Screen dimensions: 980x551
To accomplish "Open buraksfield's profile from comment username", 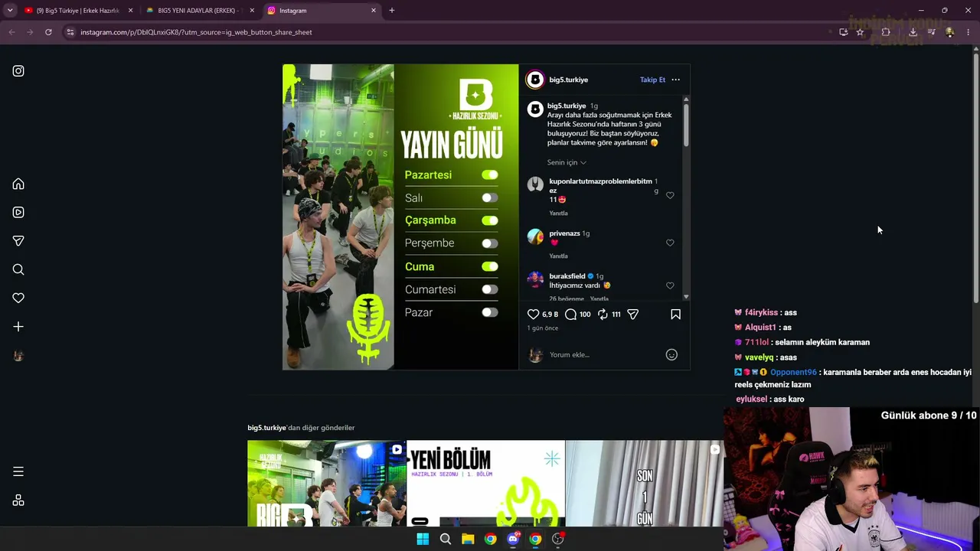I will click(x=567, y=276).
